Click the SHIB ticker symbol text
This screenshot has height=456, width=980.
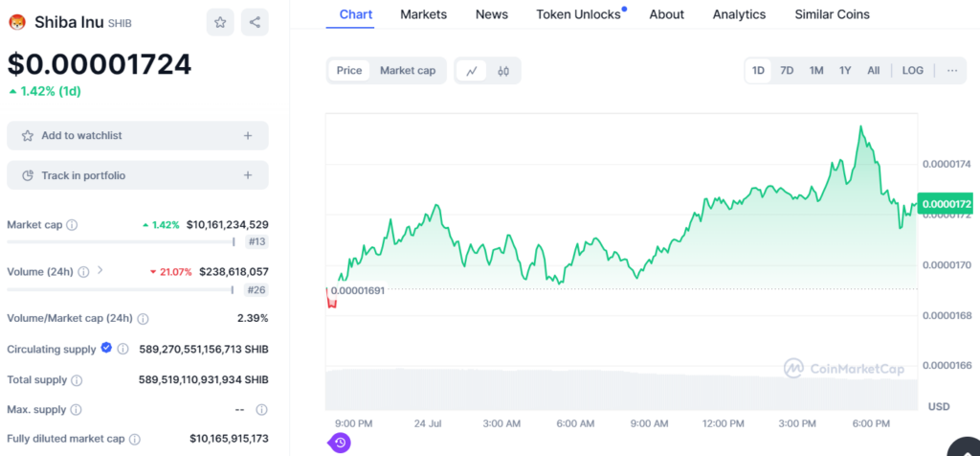coord(120,24)
